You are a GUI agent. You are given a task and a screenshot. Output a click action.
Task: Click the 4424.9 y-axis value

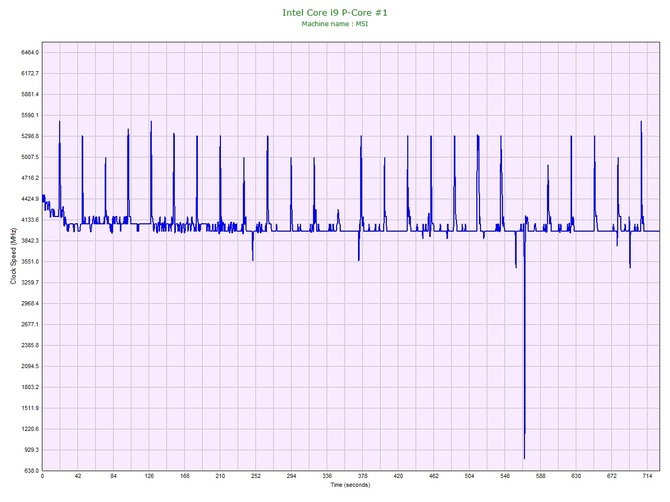coord(30,199)
